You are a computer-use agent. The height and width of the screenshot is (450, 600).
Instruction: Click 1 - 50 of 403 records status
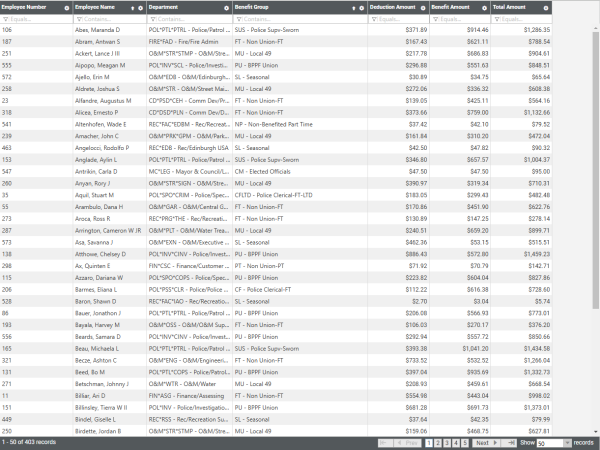click(29, 442)
